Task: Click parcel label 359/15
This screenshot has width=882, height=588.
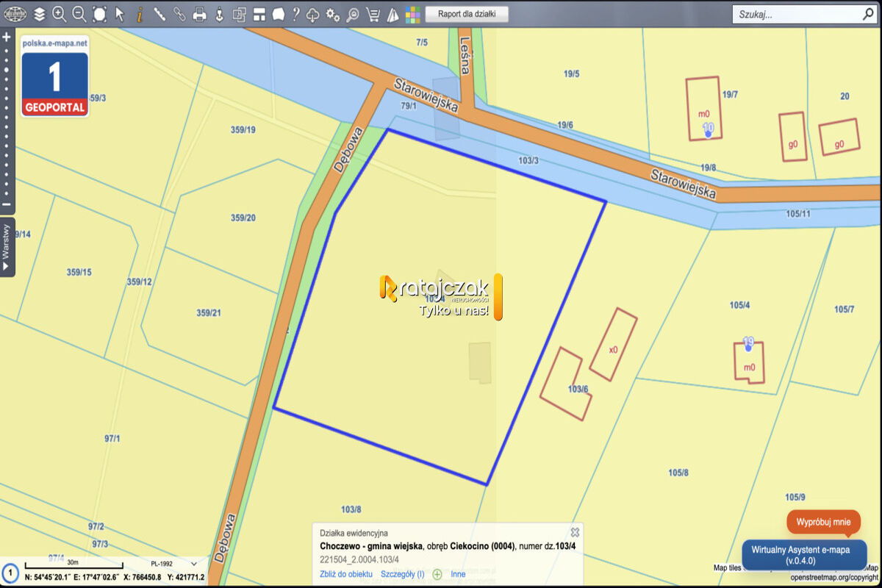Action: 79,273
